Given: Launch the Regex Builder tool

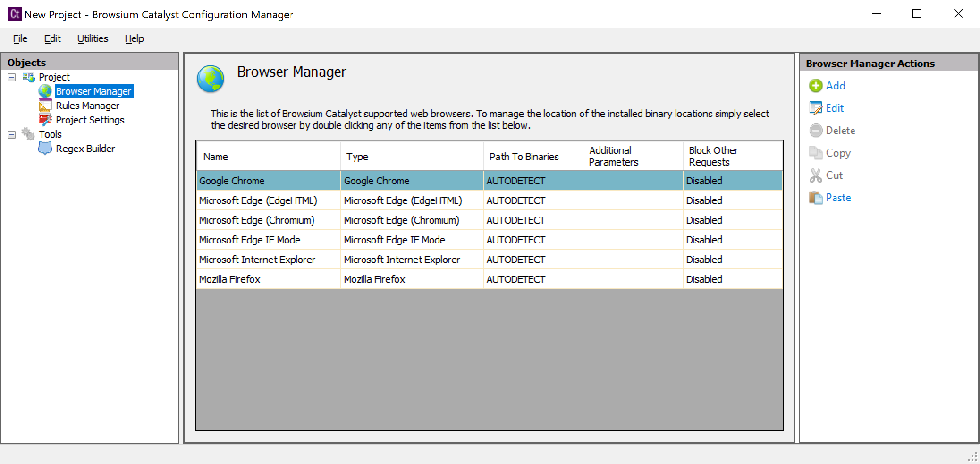Looking at the screenshot, I should click(x=85, y=148).
